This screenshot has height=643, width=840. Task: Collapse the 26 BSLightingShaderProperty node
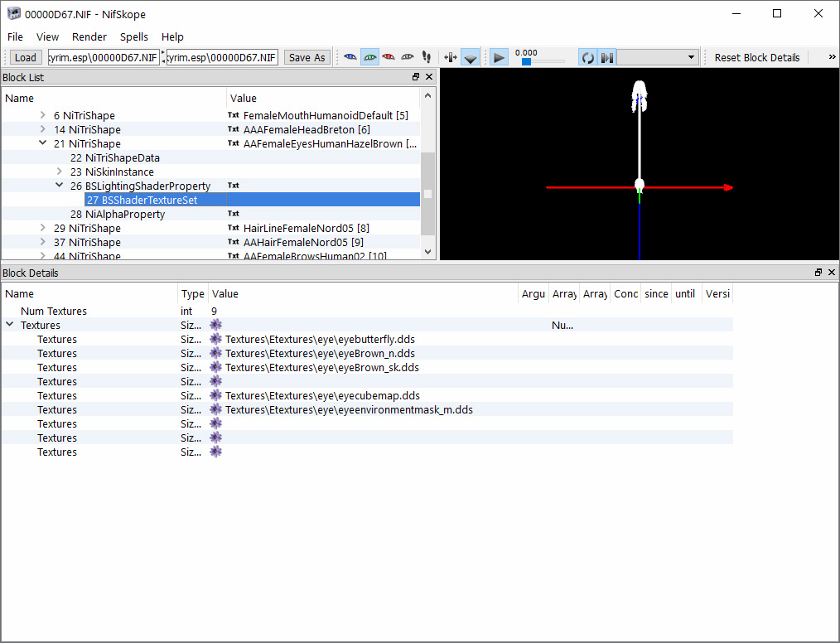[60, 185]
